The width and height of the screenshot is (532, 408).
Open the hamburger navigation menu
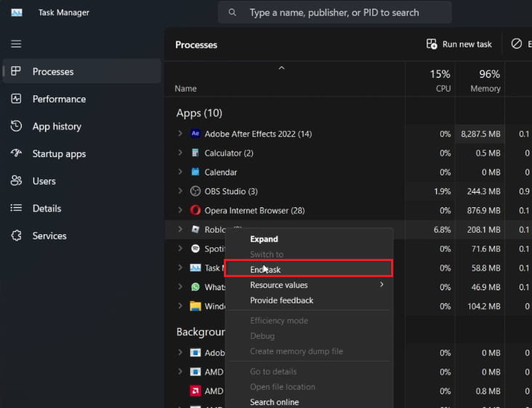pos(16,44)
